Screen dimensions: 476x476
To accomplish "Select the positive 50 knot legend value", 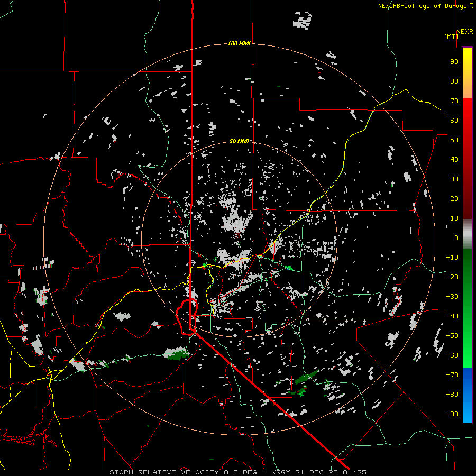I will [x=454, y=140].
